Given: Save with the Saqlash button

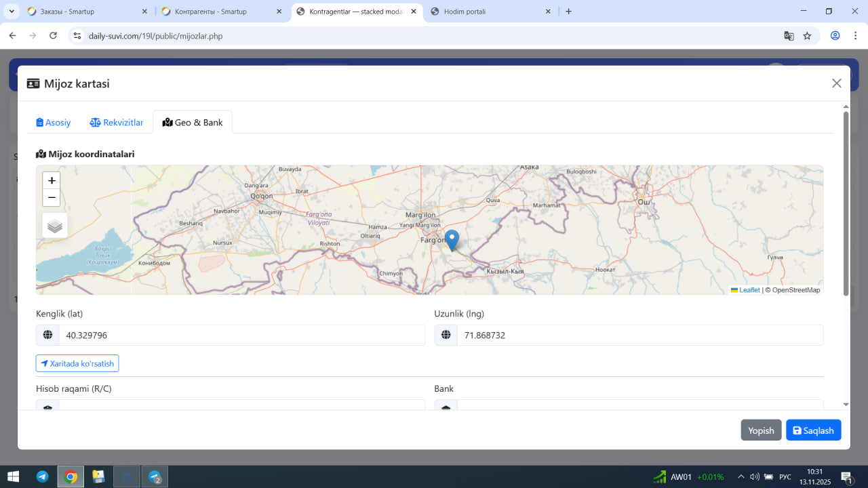Looking at the screenshot, I should 813,430.
